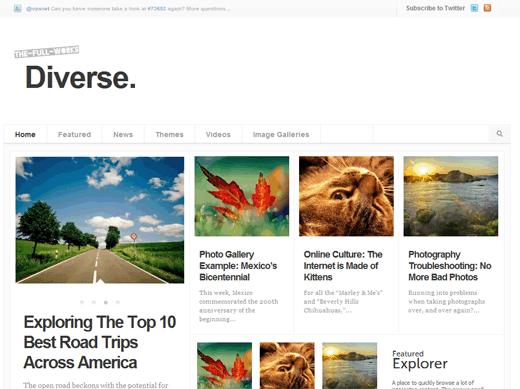Click the THE-FULL-WORKS tag above the logo

47,52
